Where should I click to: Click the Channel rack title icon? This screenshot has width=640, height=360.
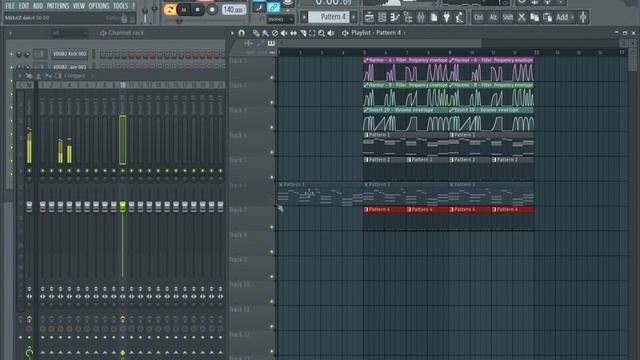point(103,33)
